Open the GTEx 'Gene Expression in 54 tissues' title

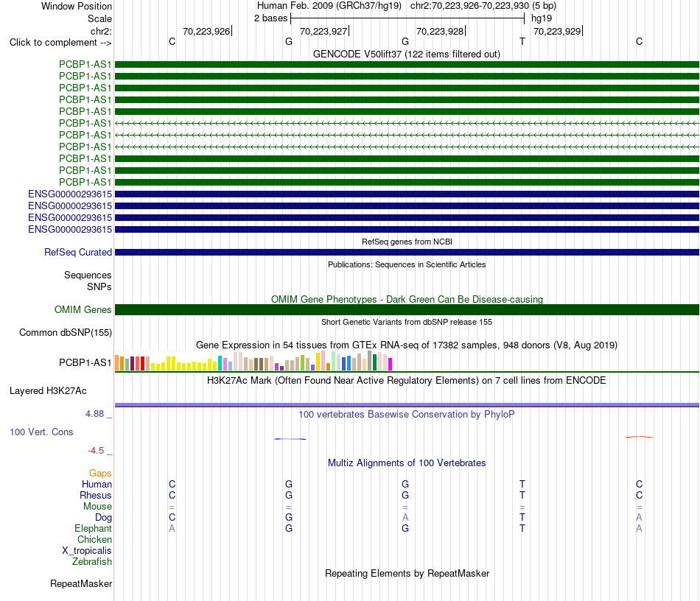407,345
